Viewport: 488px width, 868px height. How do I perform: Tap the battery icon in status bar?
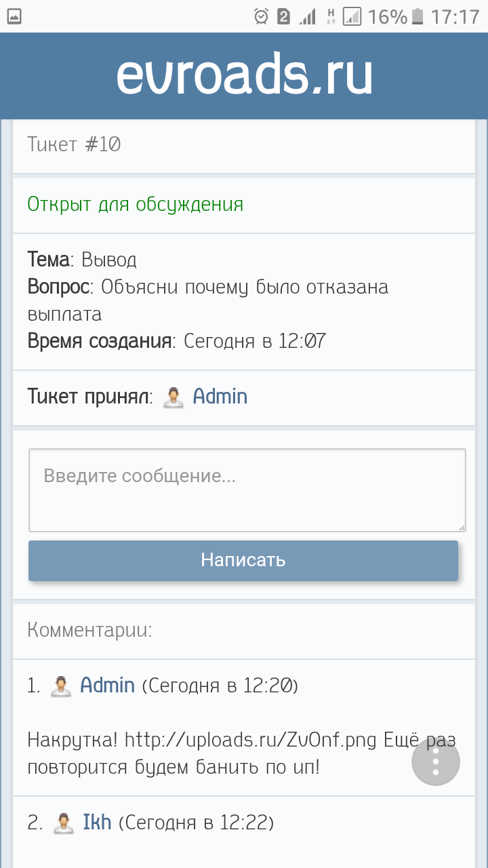coord(418,16)
